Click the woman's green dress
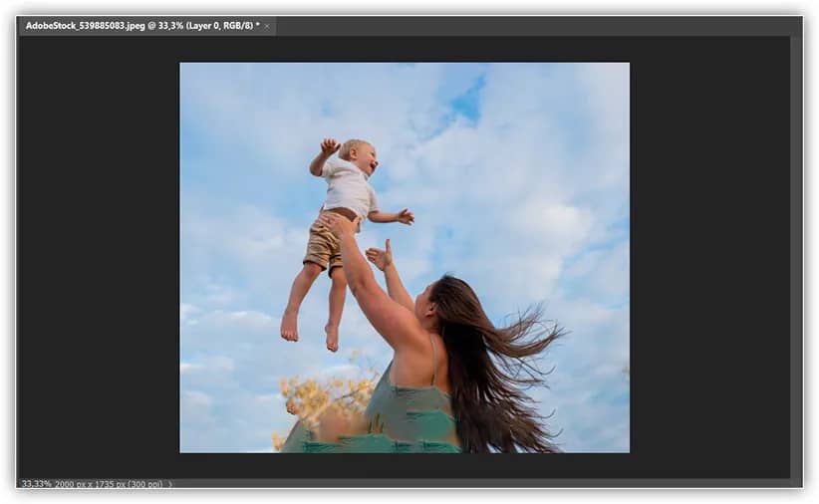 coord(409,423)
